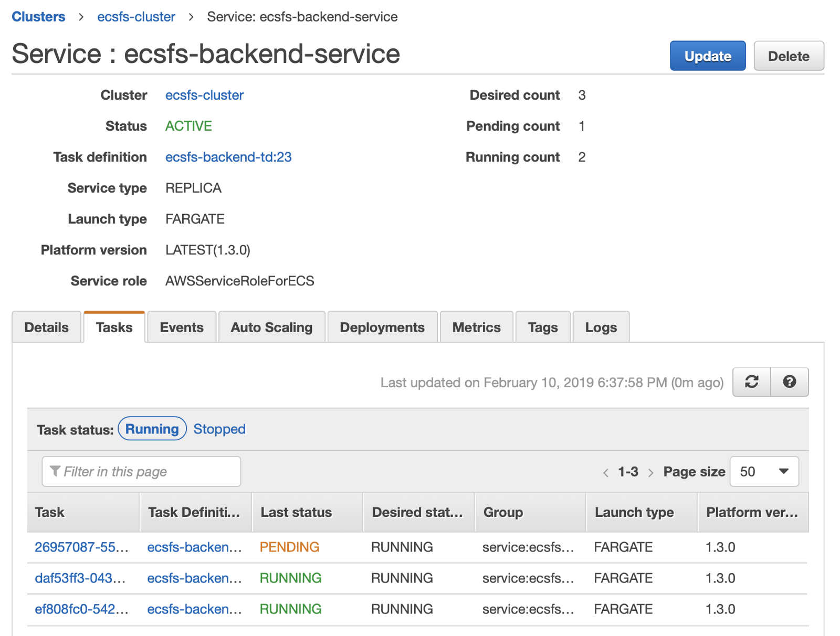This screenshot has height=636, width=840.
Task: Open the ecsfs-backend-td:23 task definition link
Action: pos(228,157)
